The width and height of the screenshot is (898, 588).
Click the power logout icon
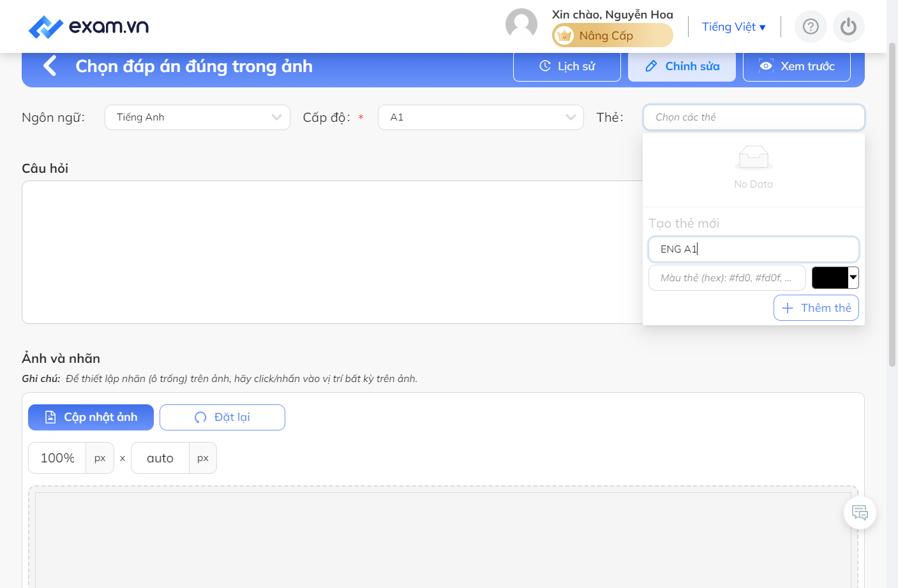click(848, 27)
